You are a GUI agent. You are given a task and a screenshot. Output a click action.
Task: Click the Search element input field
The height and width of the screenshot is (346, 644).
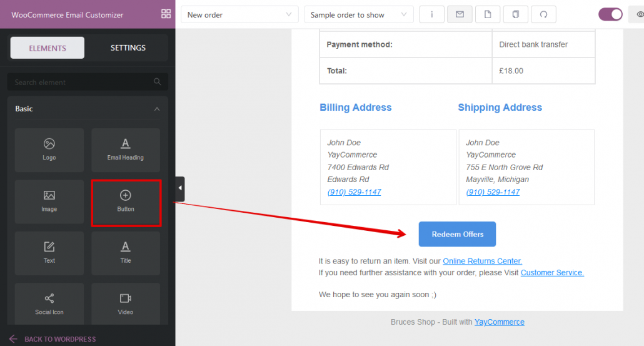click(x=88, y=82)
